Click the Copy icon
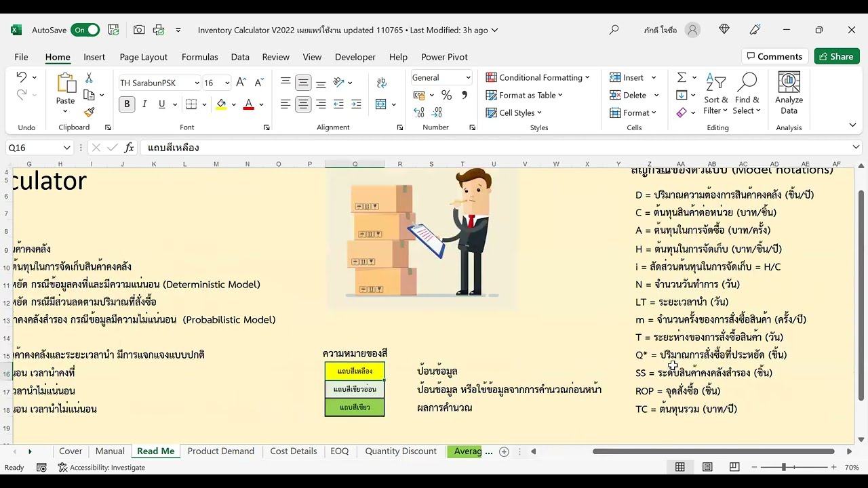The width and height of the screenshot is (868, 488). coord(89,95)
